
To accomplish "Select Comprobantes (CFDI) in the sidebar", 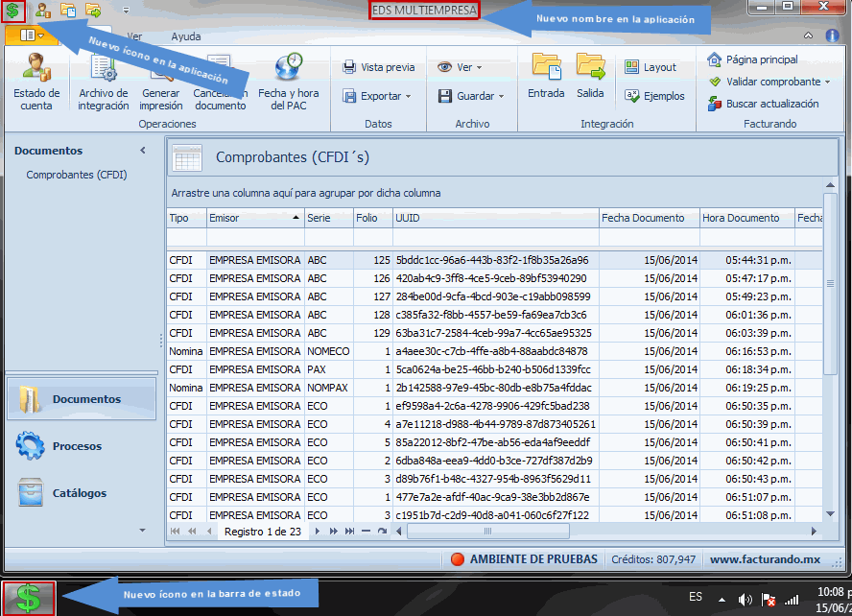I will 77,175.
